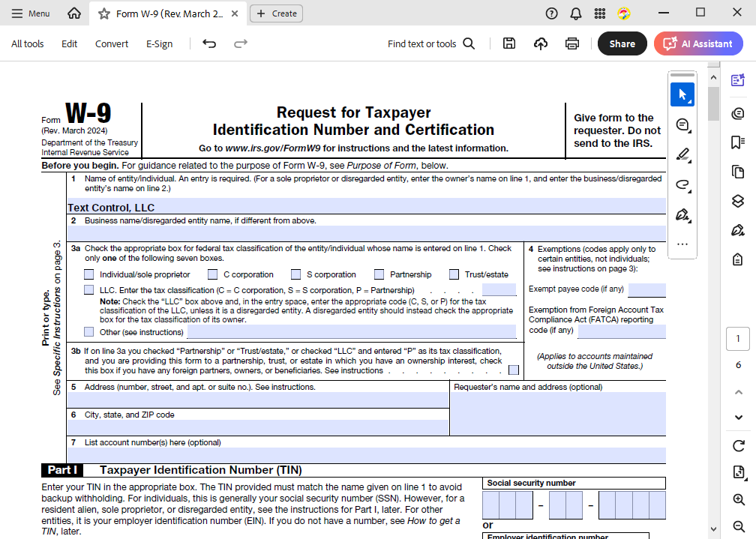
Task: Show more quick tools ellipsis
Action: point(682,244)
